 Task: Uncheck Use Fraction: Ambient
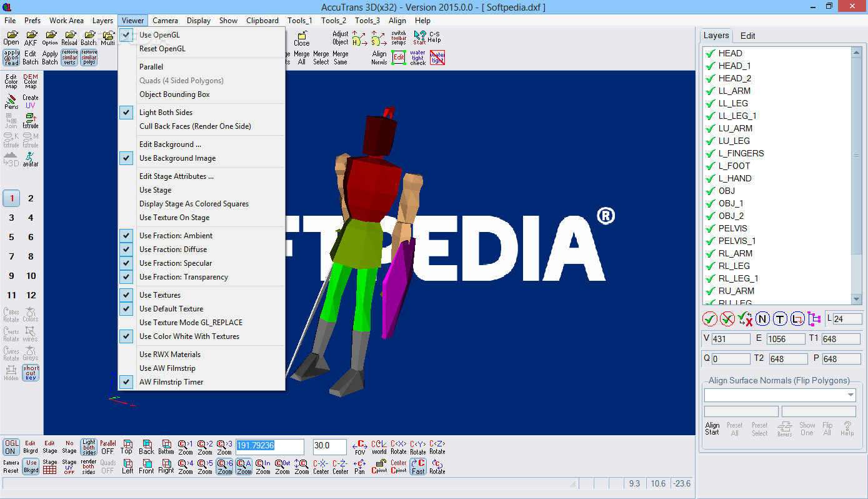tap(201, 236)
